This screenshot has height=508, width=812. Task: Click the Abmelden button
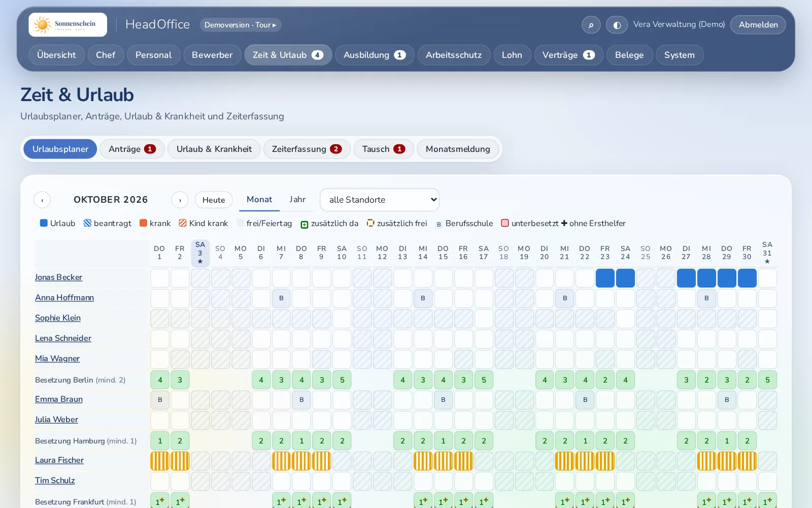coord(758,25)
